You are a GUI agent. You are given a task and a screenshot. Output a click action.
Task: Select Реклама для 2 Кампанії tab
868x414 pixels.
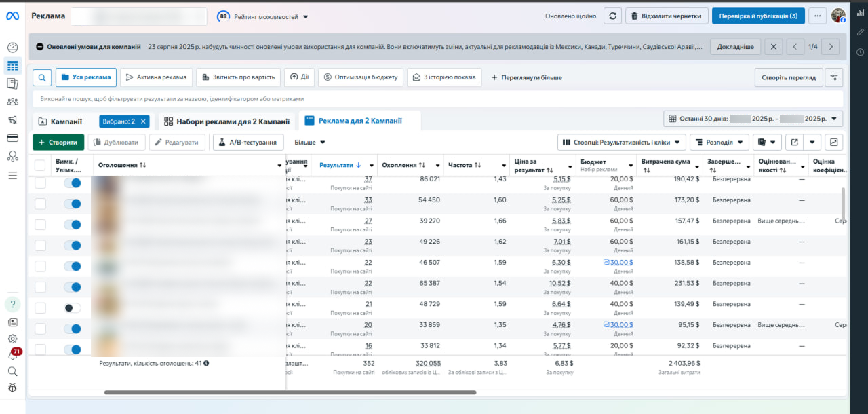pos(360,121)
